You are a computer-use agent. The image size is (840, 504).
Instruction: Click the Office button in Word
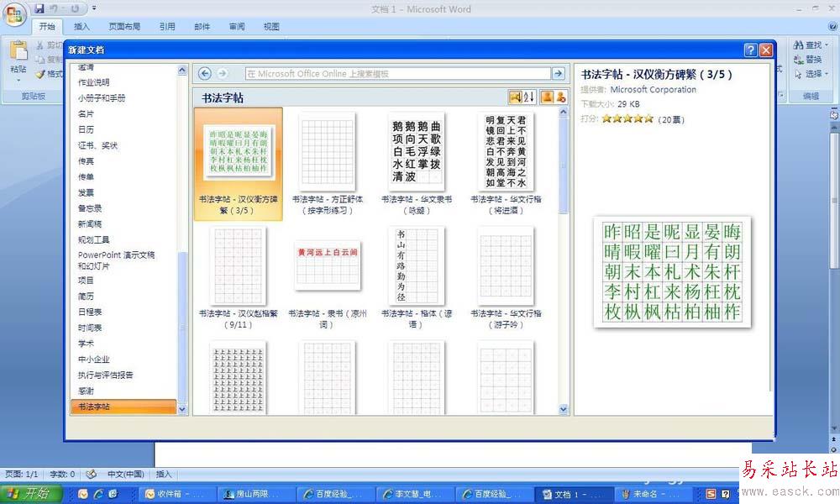coord(14,13)
